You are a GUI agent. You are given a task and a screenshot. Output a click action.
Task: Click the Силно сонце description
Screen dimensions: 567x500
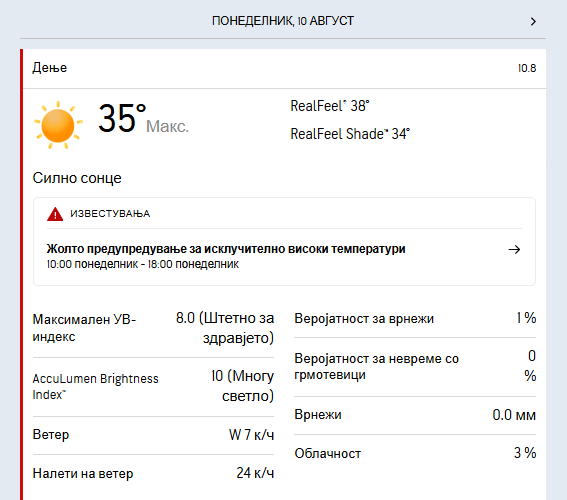pos(77,178)
